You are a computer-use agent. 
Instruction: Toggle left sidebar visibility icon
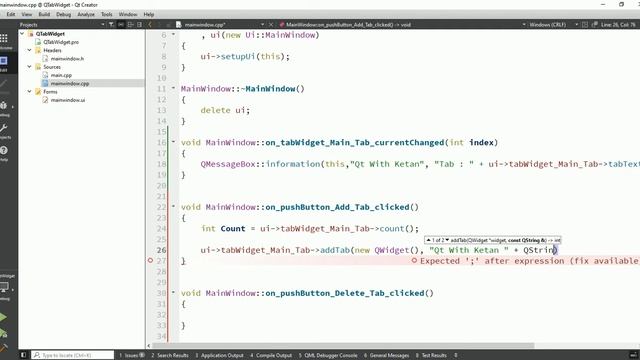[x=23, y=355]
